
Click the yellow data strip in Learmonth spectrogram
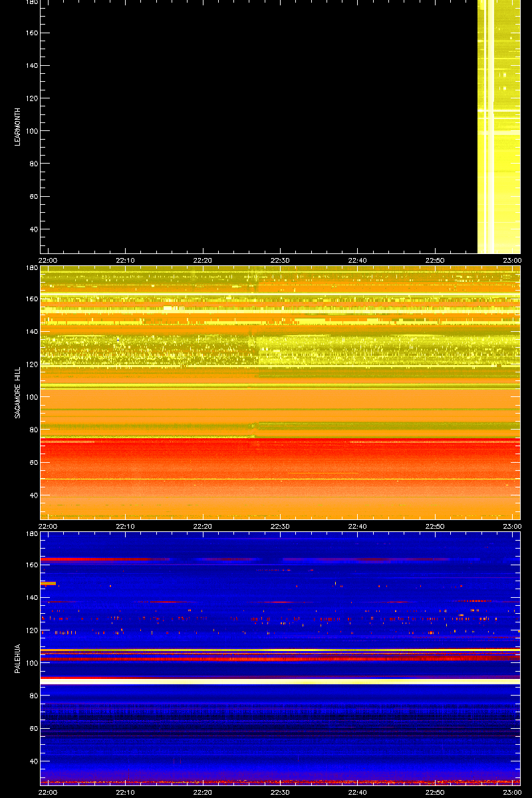click(x=499, y=127)
